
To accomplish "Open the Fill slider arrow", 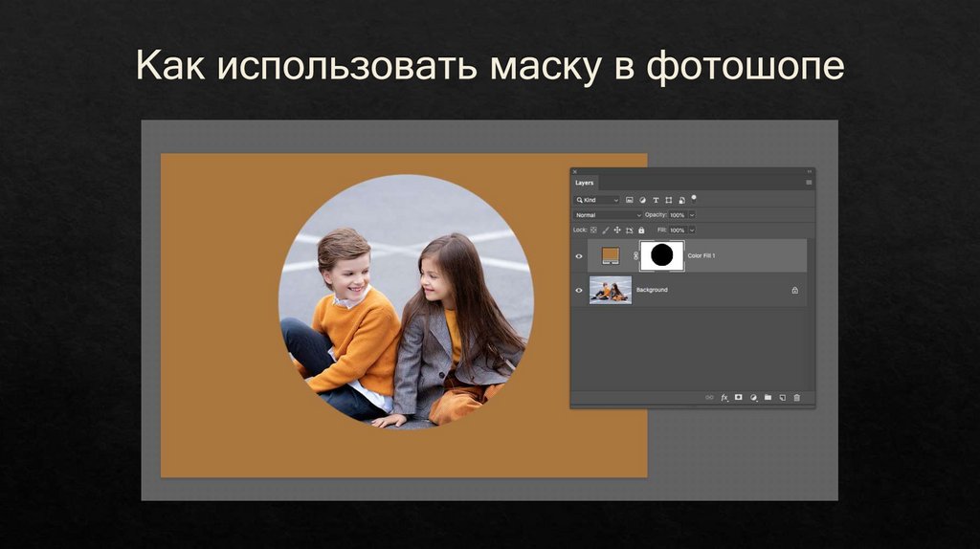I will pyautogui.click(x=692, y=230).
